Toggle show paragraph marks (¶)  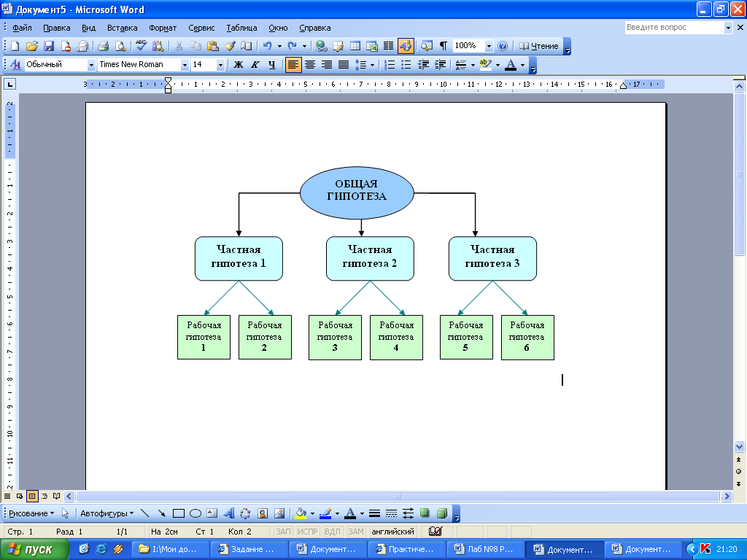coord(444,46)
